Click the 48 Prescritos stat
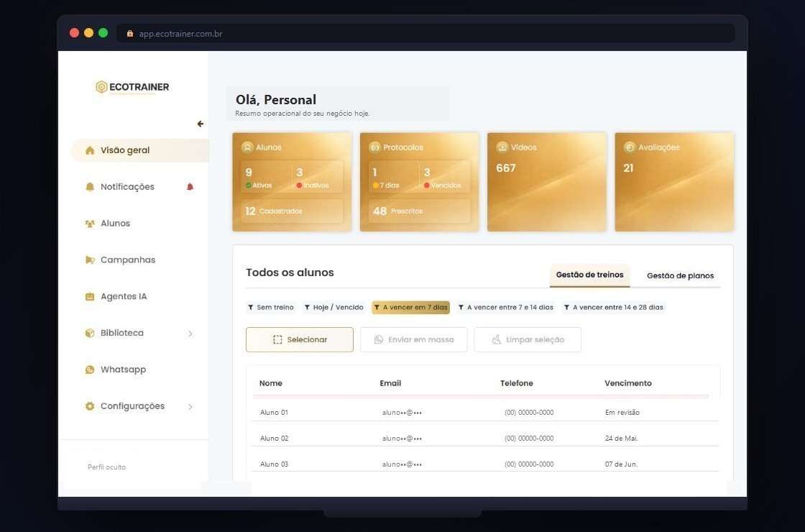The width and height of the screenshot is (805, 532). point(420,211)
